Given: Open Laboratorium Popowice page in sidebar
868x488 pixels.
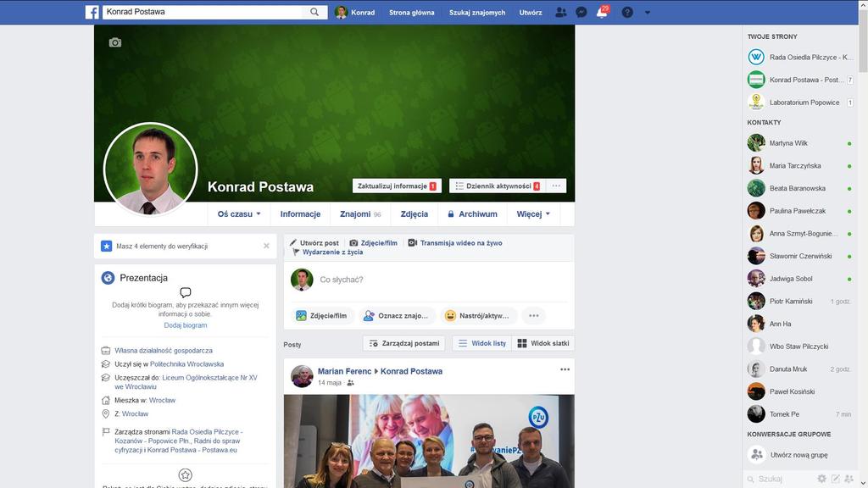Looking at the screenshot, I should [x=800, y=103].
